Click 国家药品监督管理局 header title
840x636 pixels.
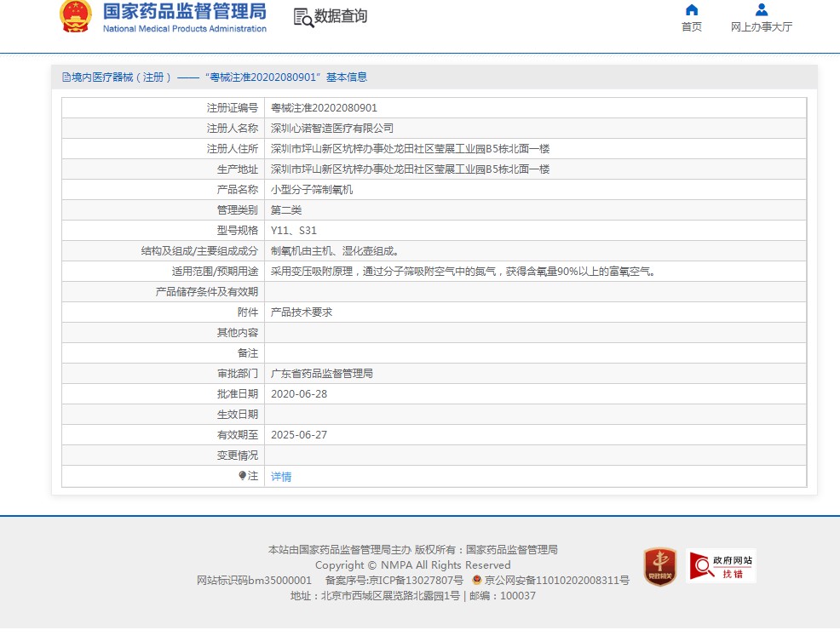[x=185, y=12]
